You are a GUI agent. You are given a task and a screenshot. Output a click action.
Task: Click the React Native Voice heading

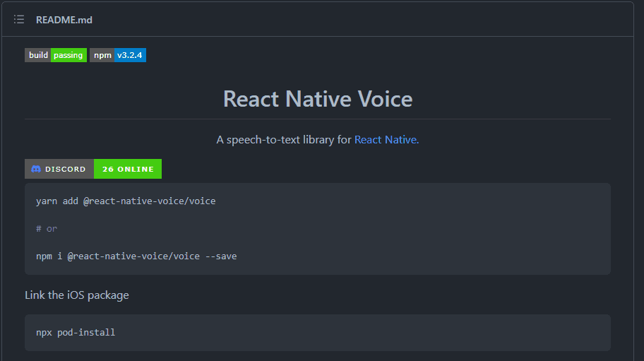318,99
